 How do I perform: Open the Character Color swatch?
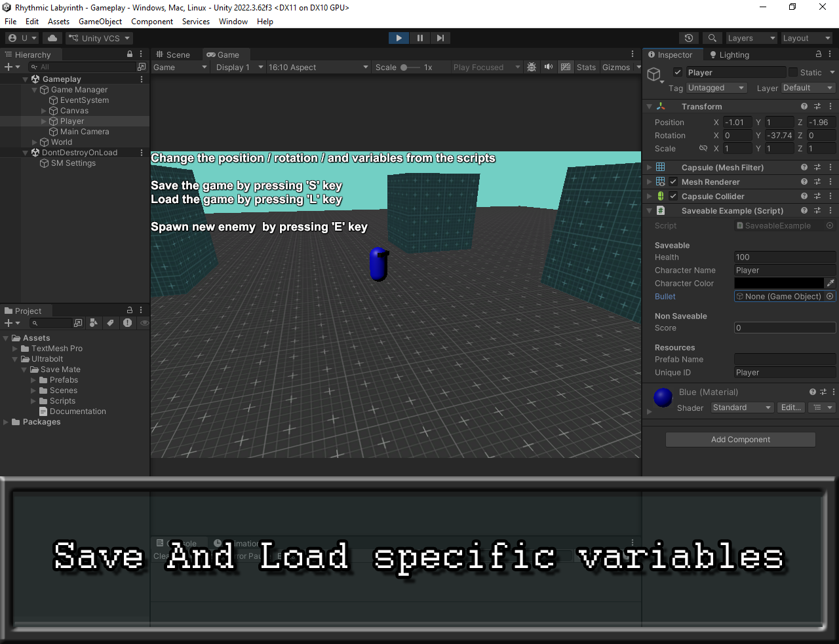pos(779,283)
